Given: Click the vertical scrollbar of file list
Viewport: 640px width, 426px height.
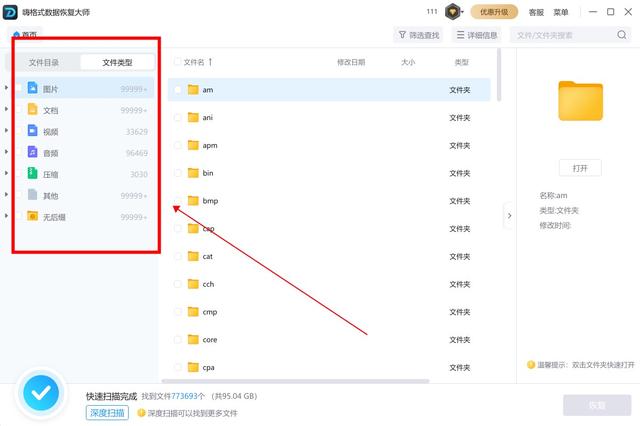Looking at the screenshot, I should pos(499,75).
